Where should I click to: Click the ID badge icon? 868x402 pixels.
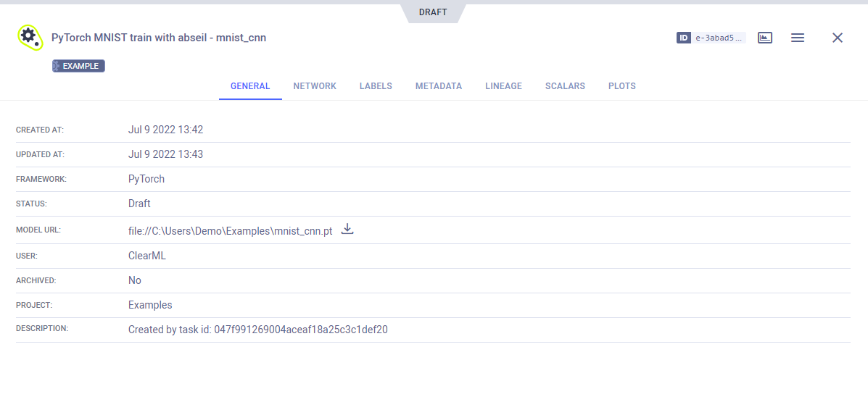coord(683,38)
